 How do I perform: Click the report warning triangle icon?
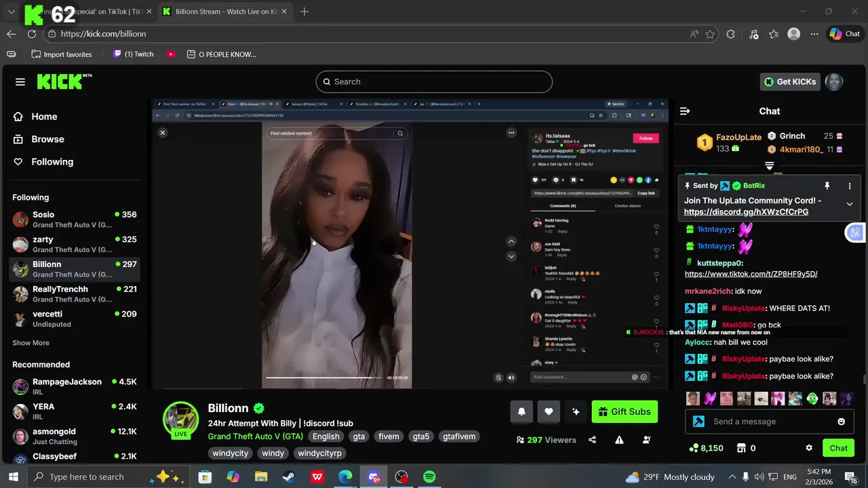(x=619, y=440)
